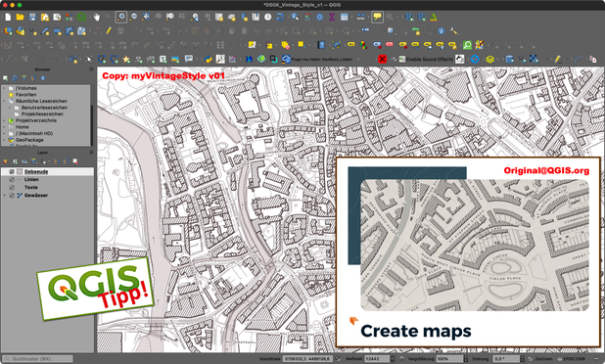
Task: Toggle the Zeichnen render checkbox in status bar
Action: click(531, 359)
